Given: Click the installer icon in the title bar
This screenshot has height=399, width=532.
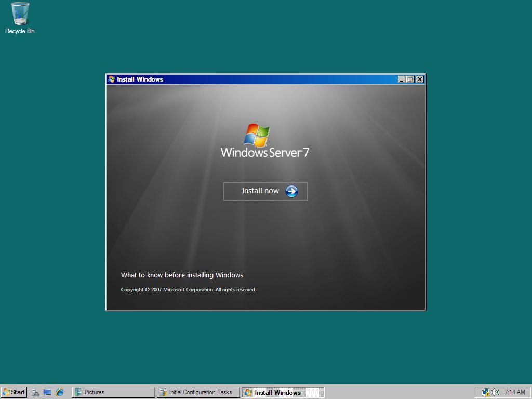Looking at the screenshot, I should pyautogui.click(x=111, y=79).
